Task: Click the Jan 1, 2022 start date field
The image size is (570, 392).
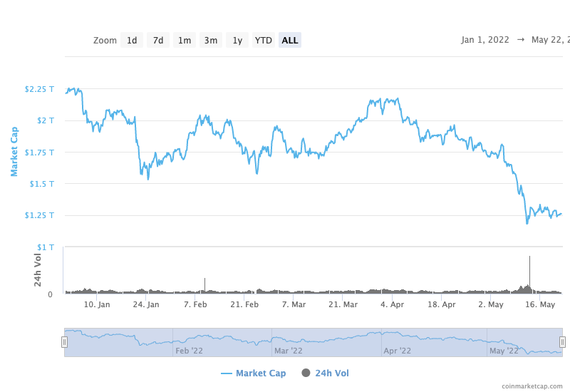Action: pyautogui.click(x=485, y=40)
